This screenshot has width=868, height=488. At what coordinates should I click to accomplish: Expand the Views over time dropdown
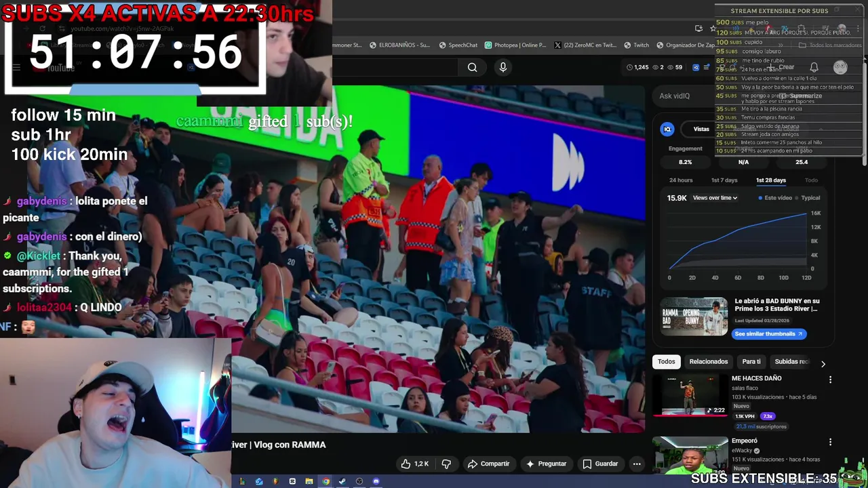715,198
